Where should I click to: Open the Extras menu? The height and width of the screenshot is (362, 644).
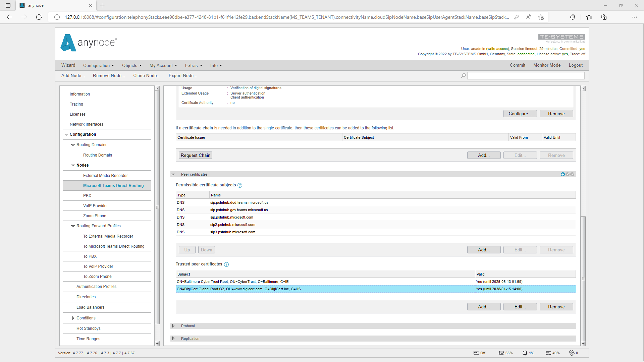pos(194,65)
